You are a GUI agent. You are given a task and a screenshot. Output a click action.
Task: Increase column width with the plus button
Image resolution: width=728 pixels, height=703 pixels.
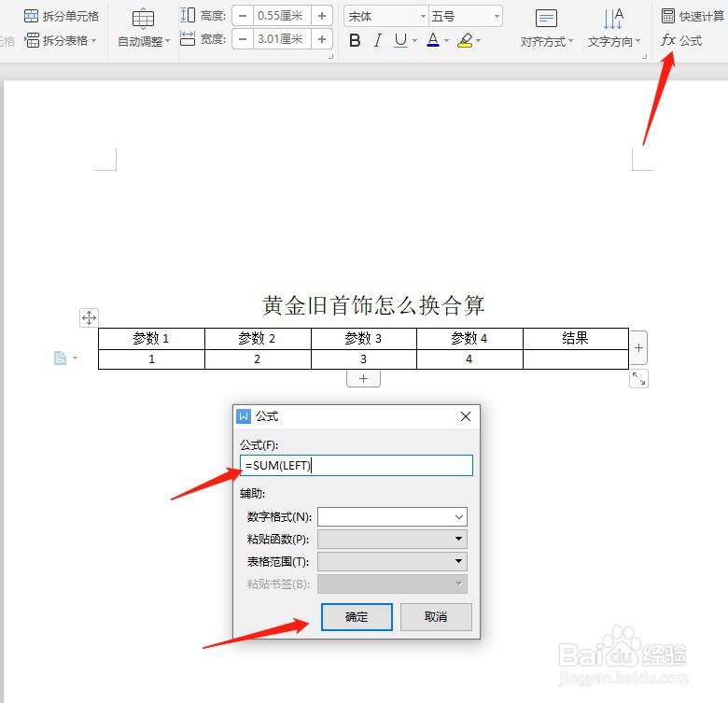(x=322, y=39)
